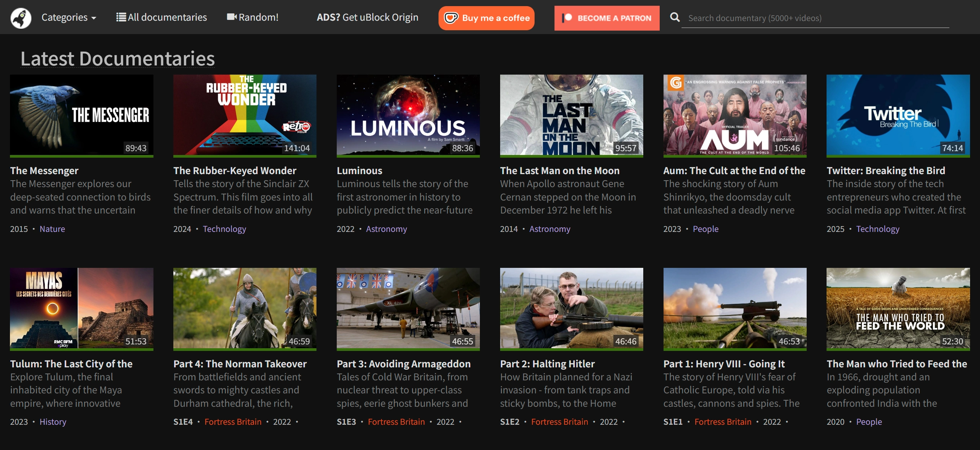Select Technology category under Twitter
980x450 pixels.
click(x=878, y=229)
